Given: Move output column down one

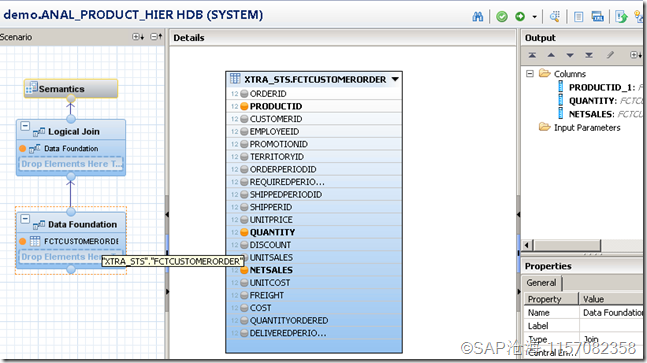Looking at the screenshot, I should pyautogui.click(x=570, y=55).
